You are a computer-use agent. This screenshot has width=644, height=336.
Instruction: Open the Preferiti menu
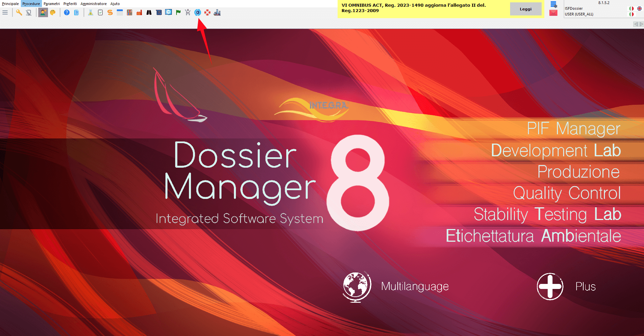(70, 4)
